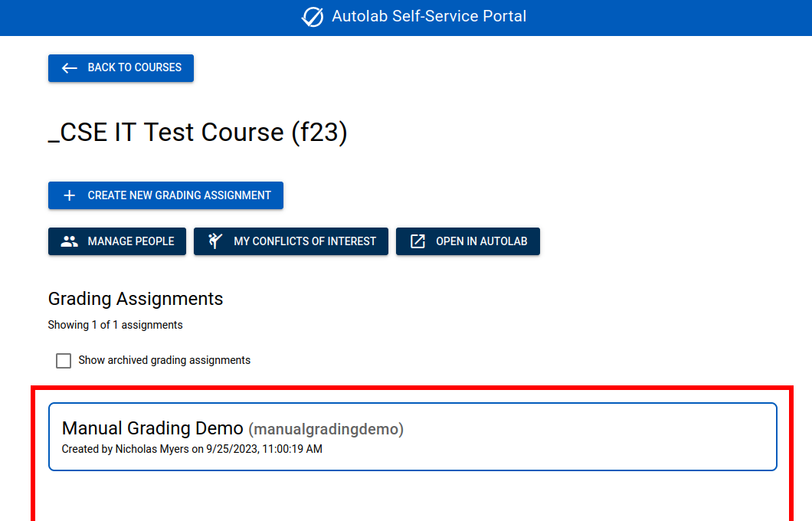Open My Conflicts of Interest
The width and height of the screenshot is (812, 521).
(291, 241)
